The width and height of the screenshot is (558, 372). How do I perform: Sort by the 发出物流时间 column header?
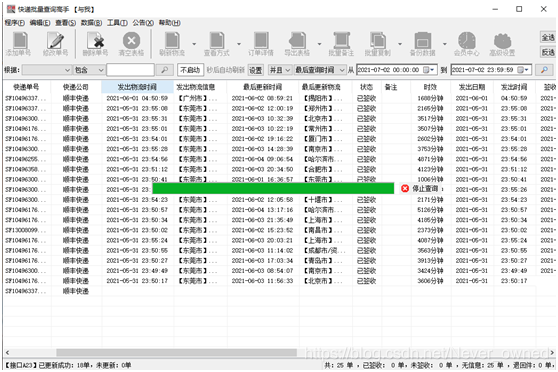pyautogui.click(x=137, y=87)
